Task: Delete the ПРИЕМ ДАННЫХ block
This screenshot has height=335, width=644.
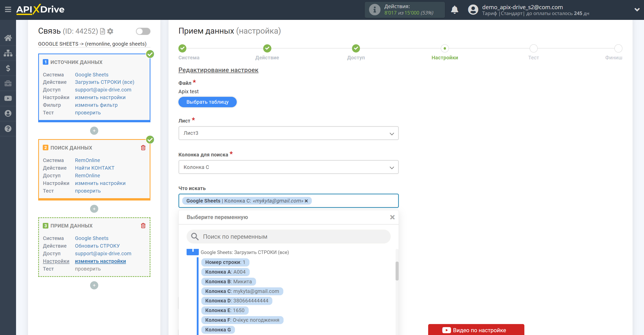Action: pyautogui.click(x=143, y=226)
